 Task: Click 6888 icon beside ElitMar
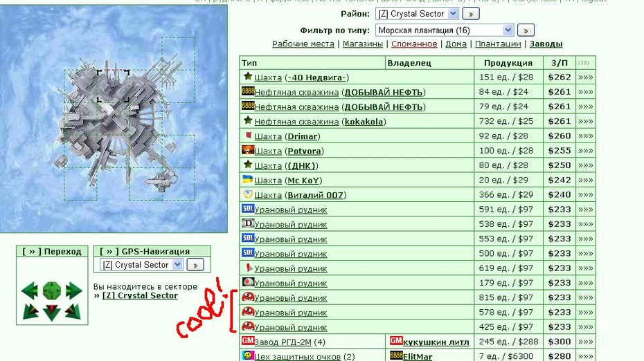coord(396,355)
